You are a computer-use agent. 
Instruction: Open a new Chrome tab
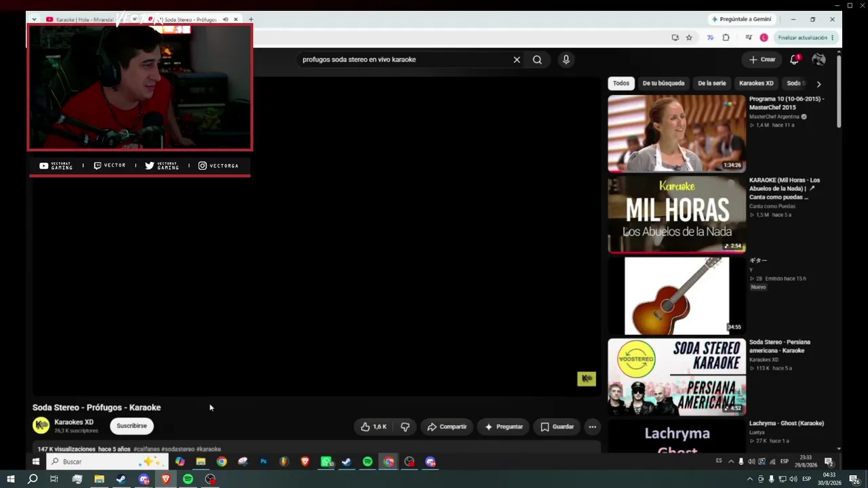(251, 20)
